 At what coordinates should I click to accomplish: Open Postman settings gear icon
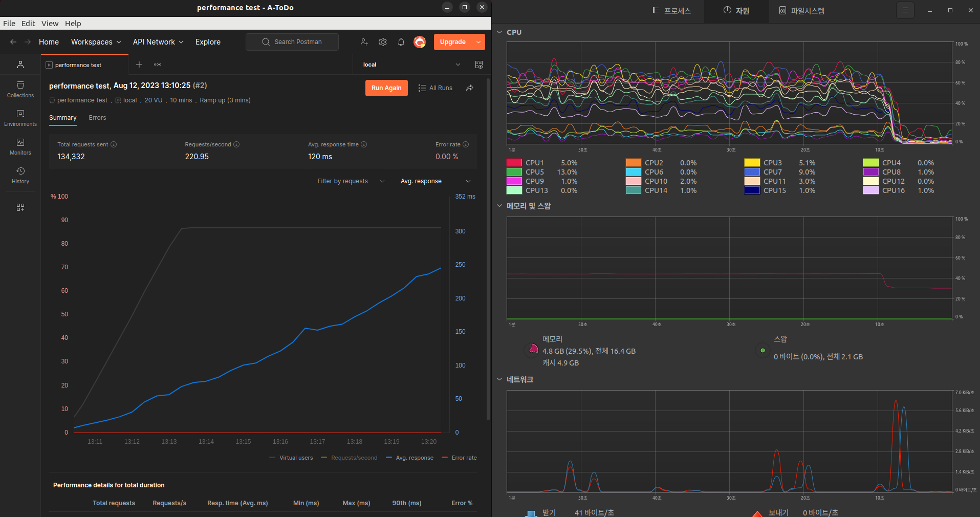pos(383,42)
